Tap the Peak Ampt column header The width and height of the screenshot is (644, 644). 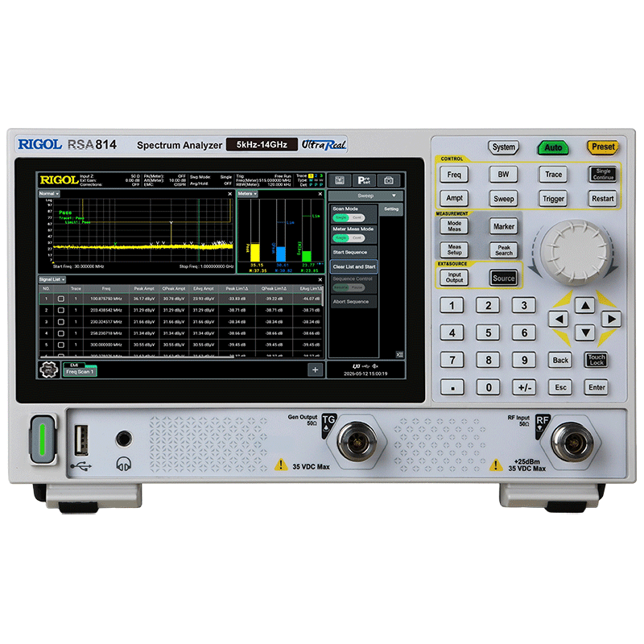144,288
